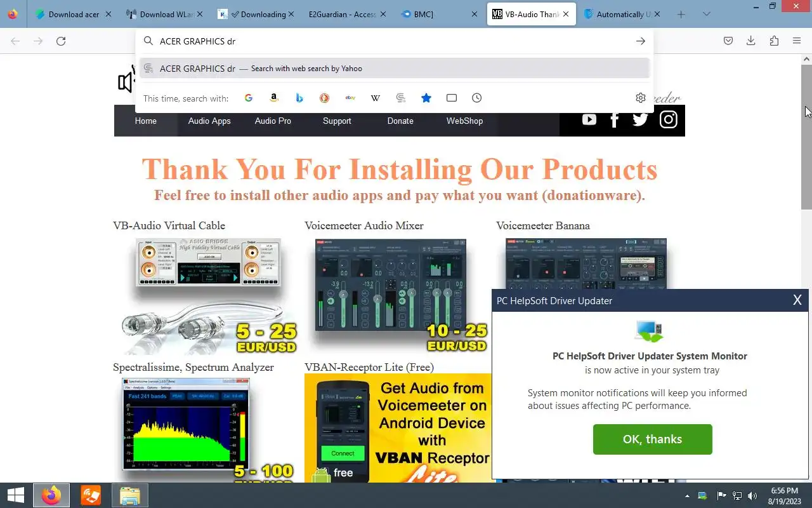Open the Windows Start menu
This screenshot has height=508, width=812.
(x=16, y=495)
